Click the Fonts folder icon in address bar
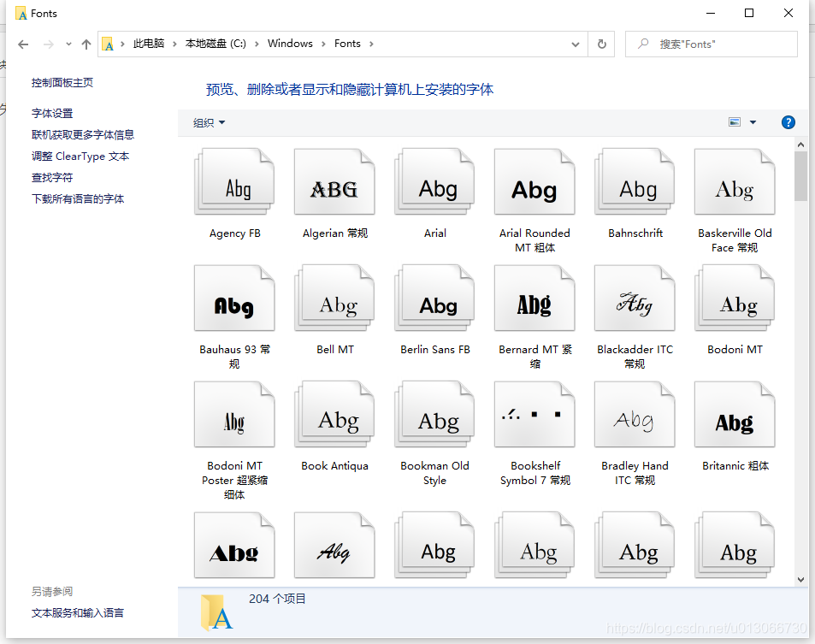This screenshot has width=815, height=644. click(108, 44)
